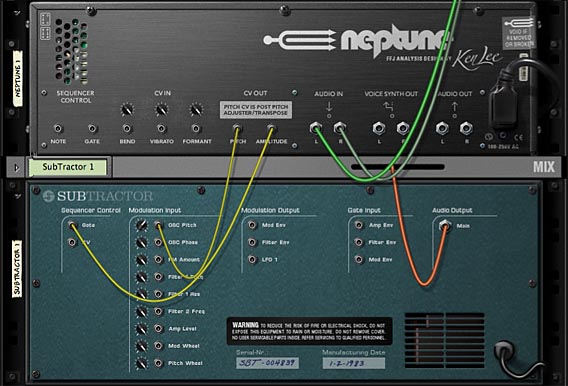The image size is (568, 386).
Task: Click the MIX label on channel strip
Action: 544,167
